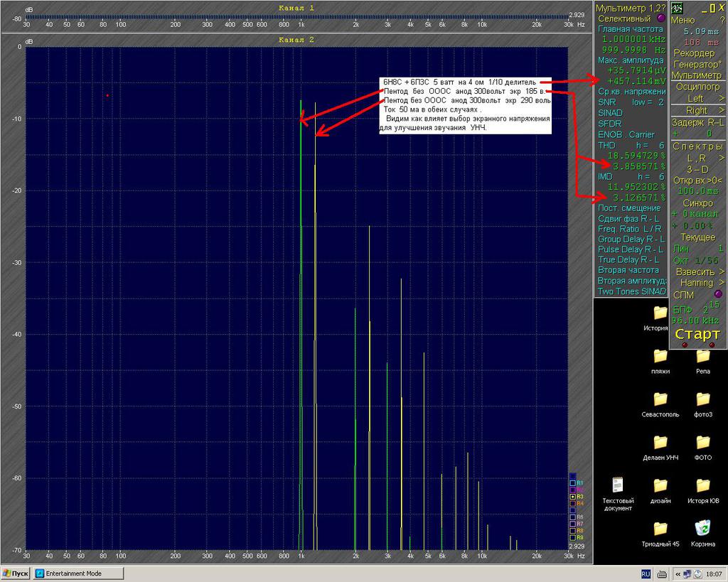The width and height of the screenshot is (728, 582).
Task: Toggle the purple СПМ indicator
Action: [718, 294]
